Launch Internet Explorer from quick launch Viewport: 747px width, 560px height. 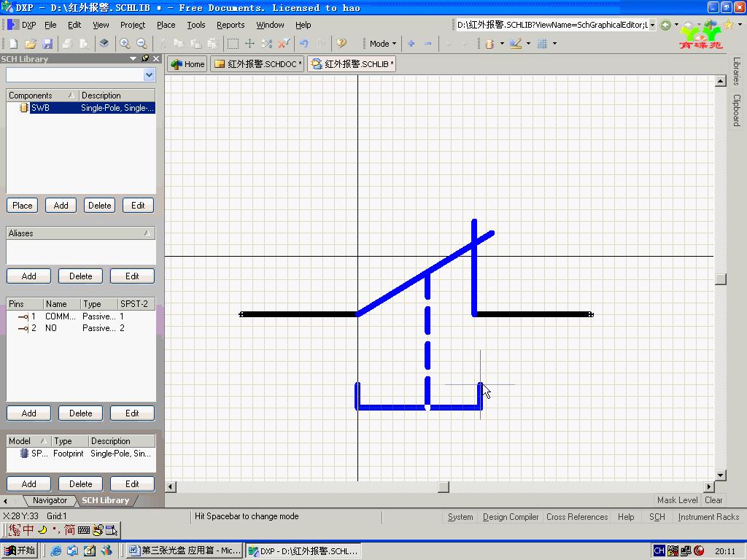coord(55,551)
